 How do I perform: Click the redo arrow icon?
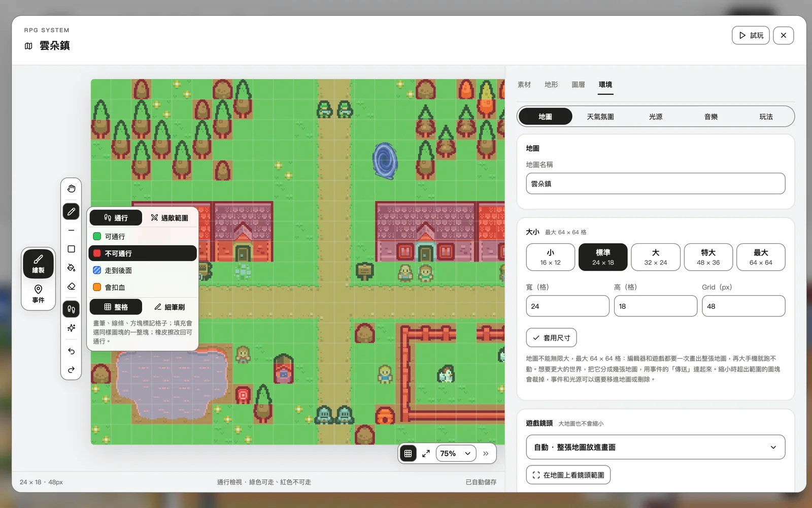click(x=71, y=370)
